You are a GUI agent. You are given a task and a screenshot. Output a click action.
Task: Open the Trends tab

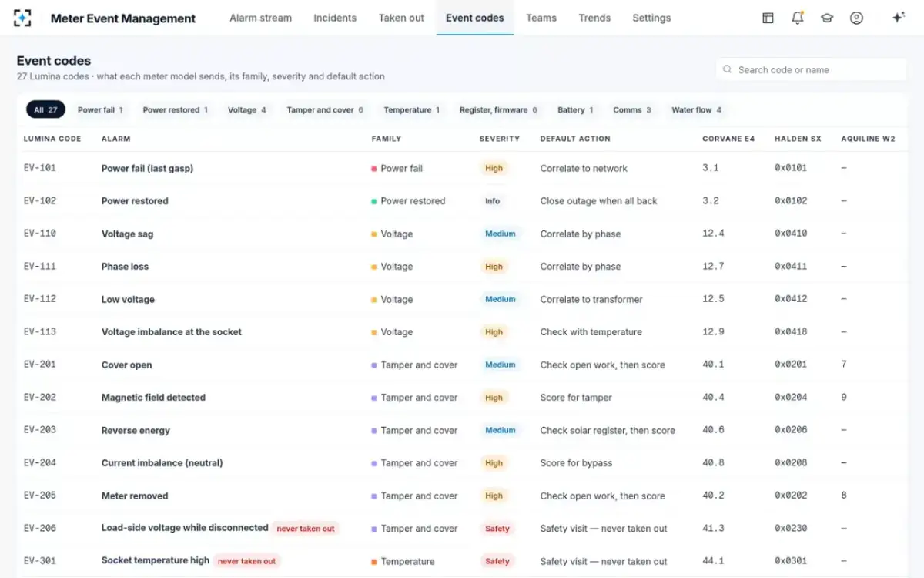594,18
